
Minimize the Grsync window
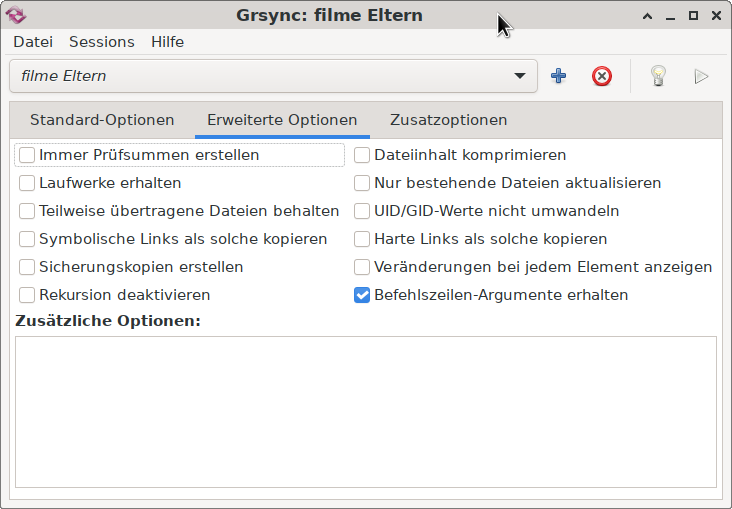click(670, 16)
